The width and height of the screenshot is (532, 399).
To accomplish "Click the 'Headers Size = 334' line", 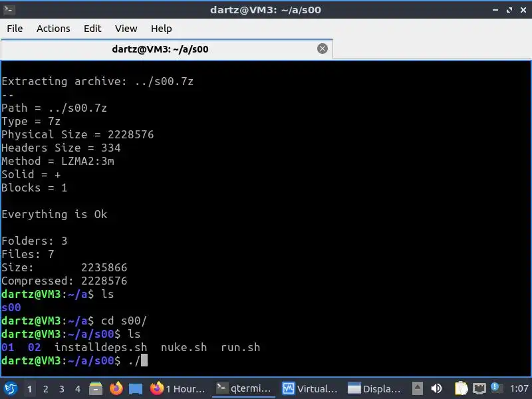I will (61, 148).
